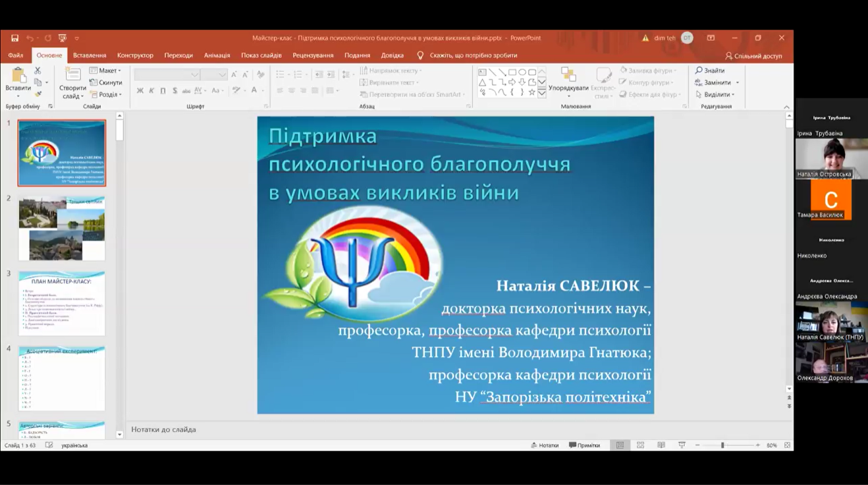Toggle align text left
868x485 pixels.
280,91
